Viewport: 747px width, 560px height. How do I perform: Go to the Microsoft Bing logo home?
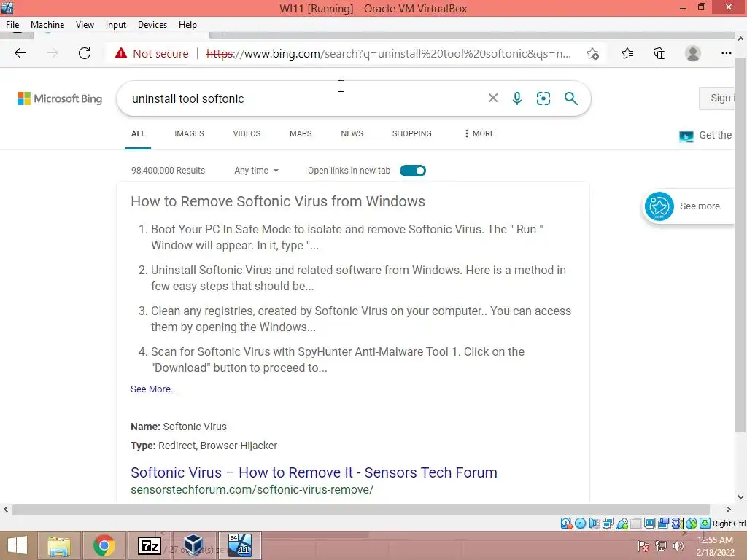click(x=60, y=98)
